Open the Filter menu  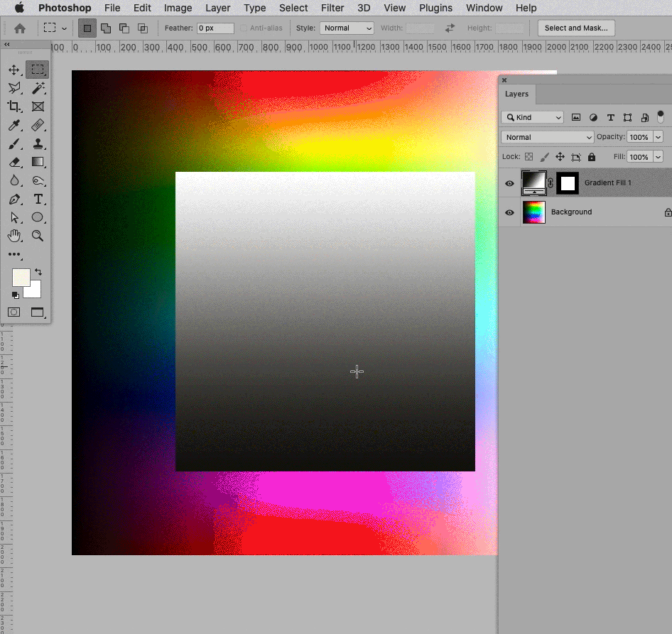point(332,8)
